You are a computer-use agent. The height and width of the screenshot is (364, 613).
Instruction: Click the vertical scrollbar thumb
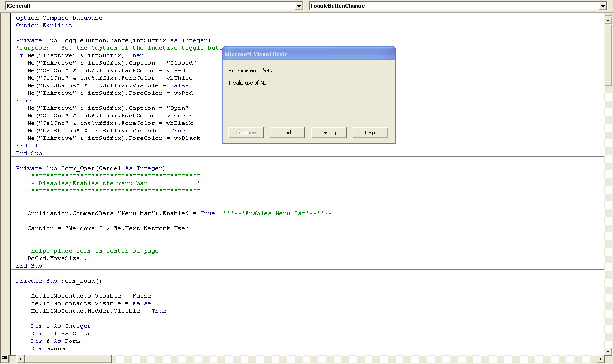[608, 55]
